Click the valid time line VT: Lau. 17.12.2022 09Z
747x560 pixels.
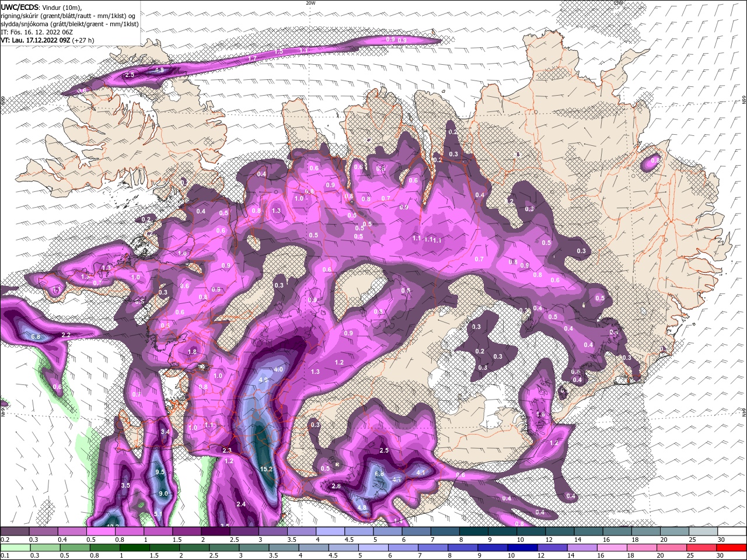36,40
